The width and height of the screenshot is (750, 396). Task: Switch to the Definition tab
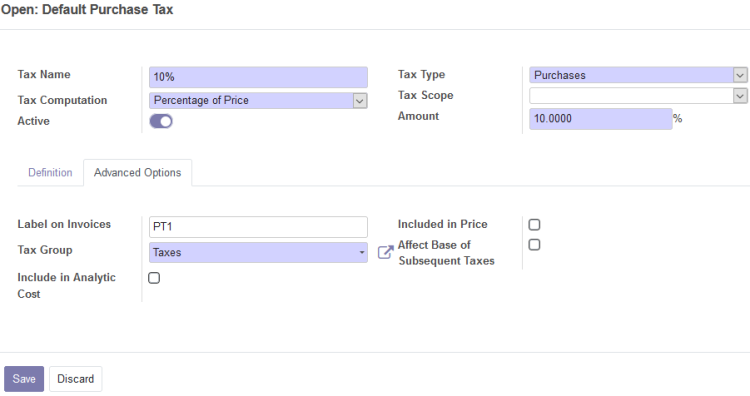click(50, 173)
